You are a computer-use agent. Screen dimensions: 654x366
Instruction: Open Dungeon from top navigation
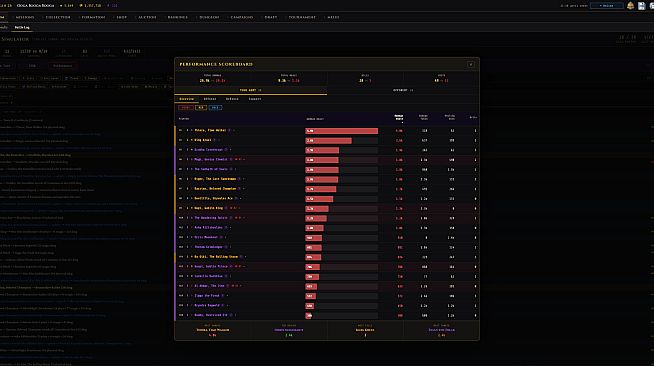click(209, 18)
